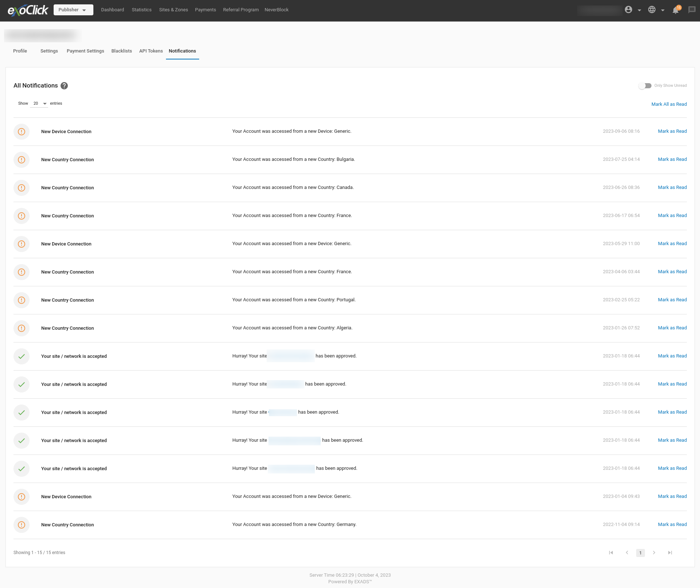Jump to the last page of notifications

tap(670, 553)
